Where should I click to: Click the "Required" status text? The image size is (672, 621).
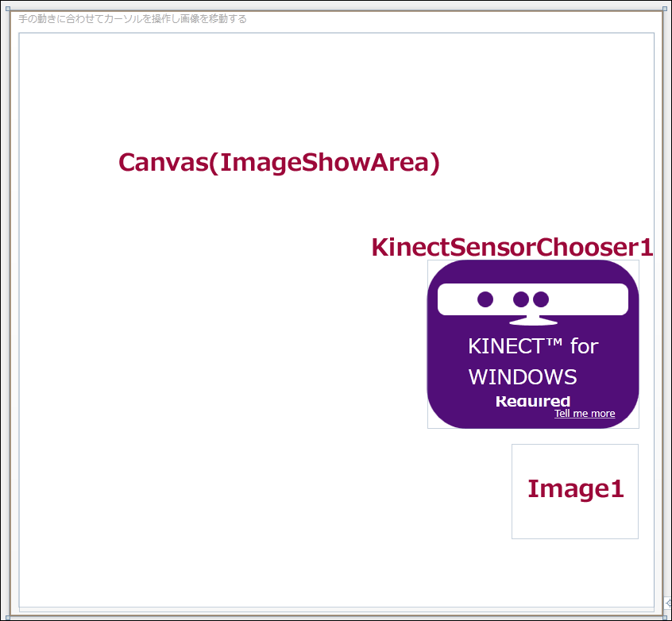tap(533, 401)
